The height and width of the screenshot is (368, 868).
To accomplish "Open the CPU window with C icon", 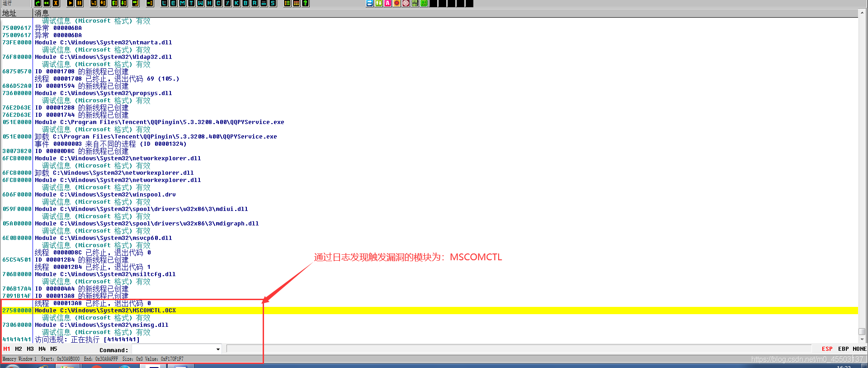I will click(218, 3).
